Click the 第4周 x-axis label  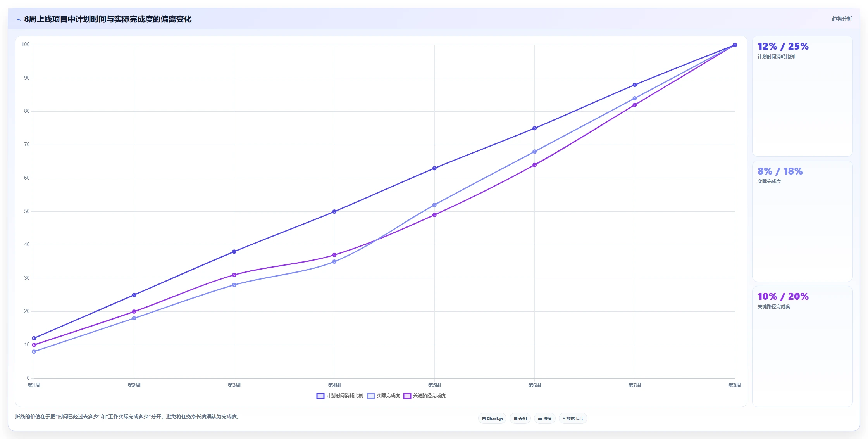334,385
